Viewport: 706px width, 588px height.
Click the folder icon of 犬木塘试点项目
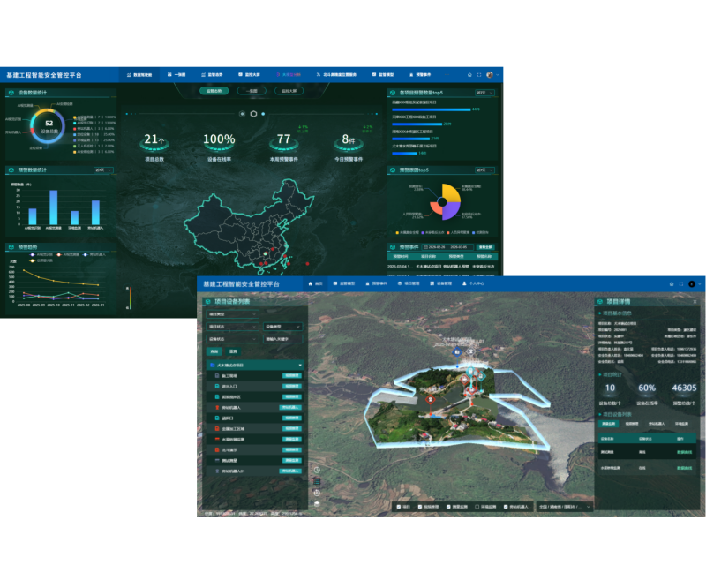[x=211, y=365]
